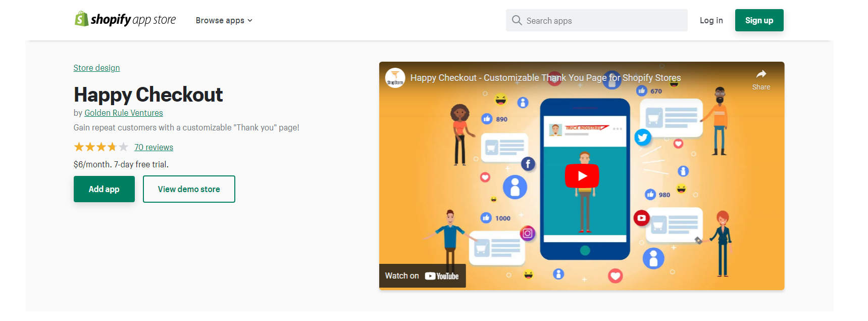Viewport: 868px width, 321px height.
Task: Click View demo store button
Action: pos(189,189)
